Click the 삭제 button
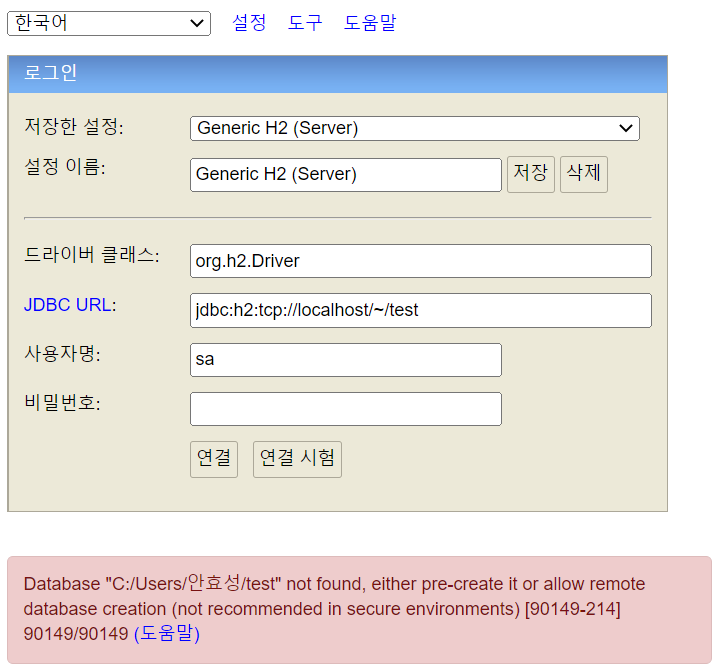Screen dimensions: 719x672 click(584, 174)
